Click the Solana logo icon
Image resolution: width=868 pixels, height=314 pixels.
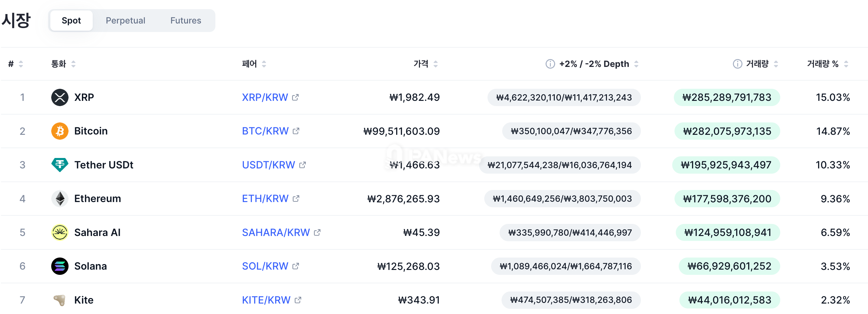[60, 266]
